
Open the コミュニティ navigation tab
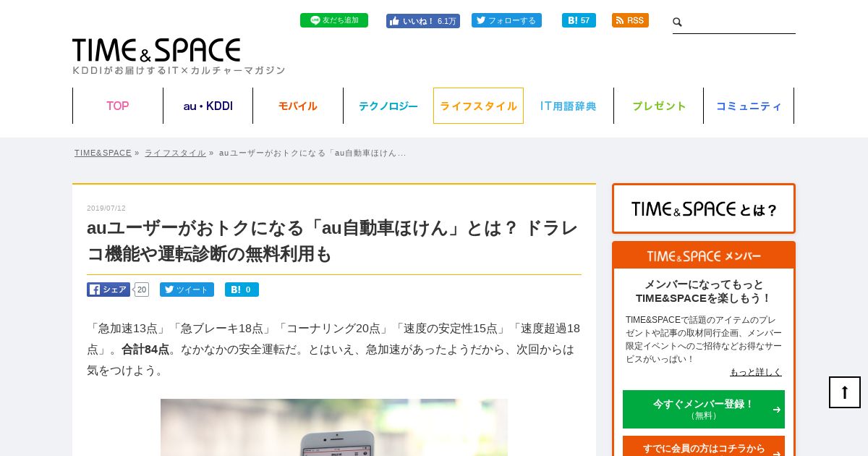pyautogui.click(x=749, y=106)
